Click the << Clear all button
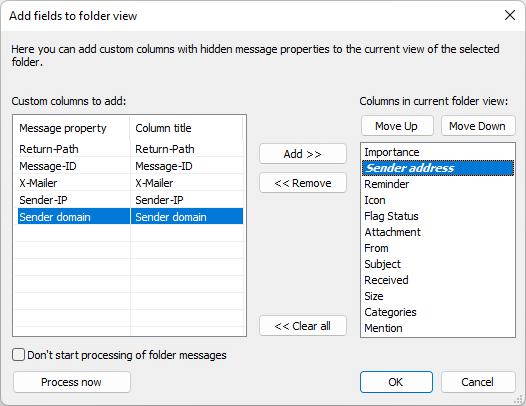 pos(303,326)
